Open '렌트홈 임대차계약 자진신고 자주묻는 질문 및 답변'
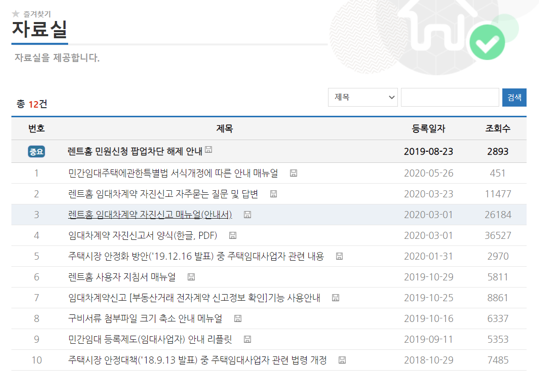Viewport: 539px width, 381px height. tap(163, 194)
